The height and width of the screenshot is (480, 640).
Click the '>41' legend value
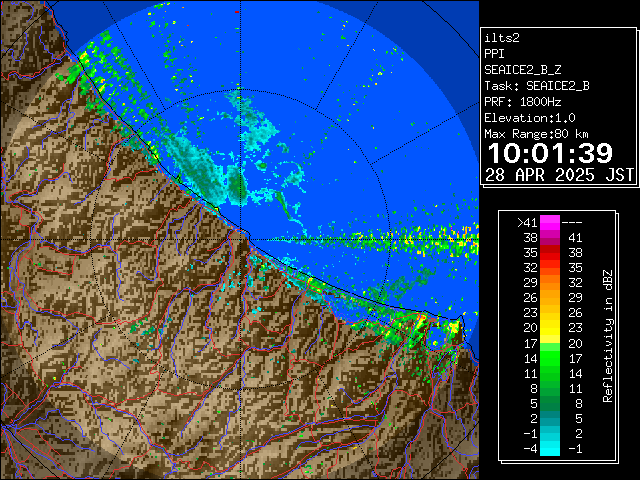coord(527,223)
